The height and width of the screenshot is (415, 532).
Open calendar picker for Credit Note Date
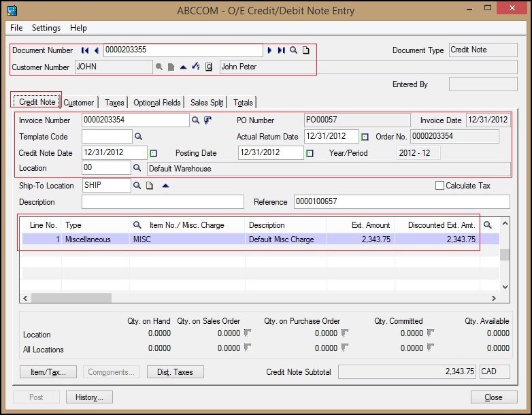tap(153, 153)
